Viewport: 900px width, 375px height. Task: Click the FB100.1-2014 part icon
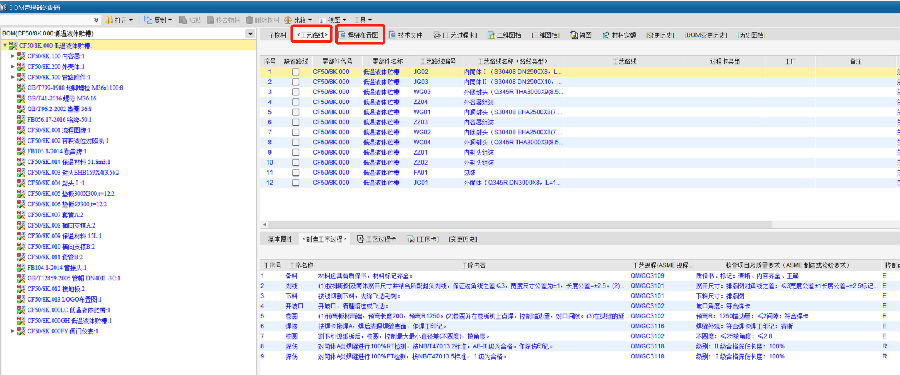(21, 151)
